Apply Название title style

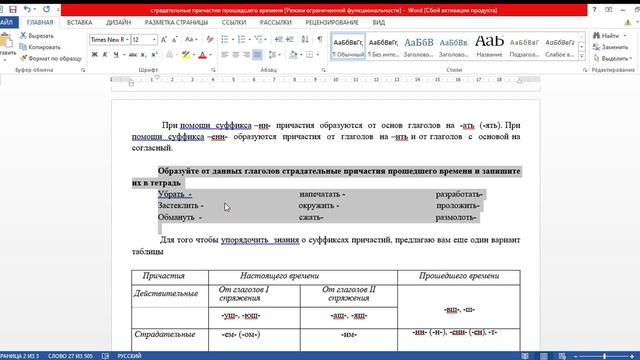(489, 47)
